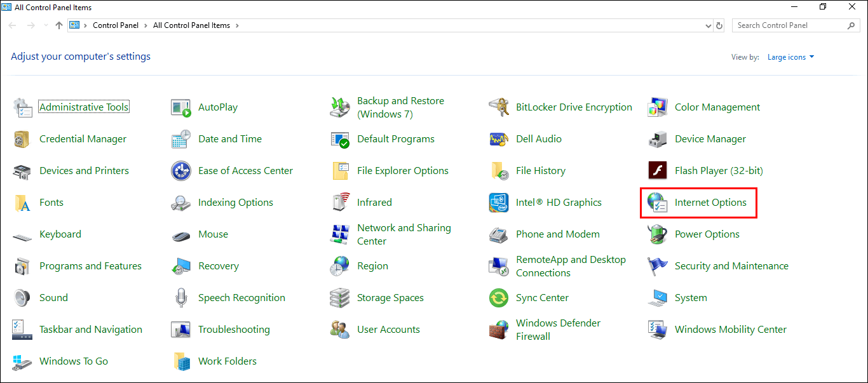868x383 pixels.
Task: Open the Flash Player (32-bit) icon
Action: coord(658,171)
